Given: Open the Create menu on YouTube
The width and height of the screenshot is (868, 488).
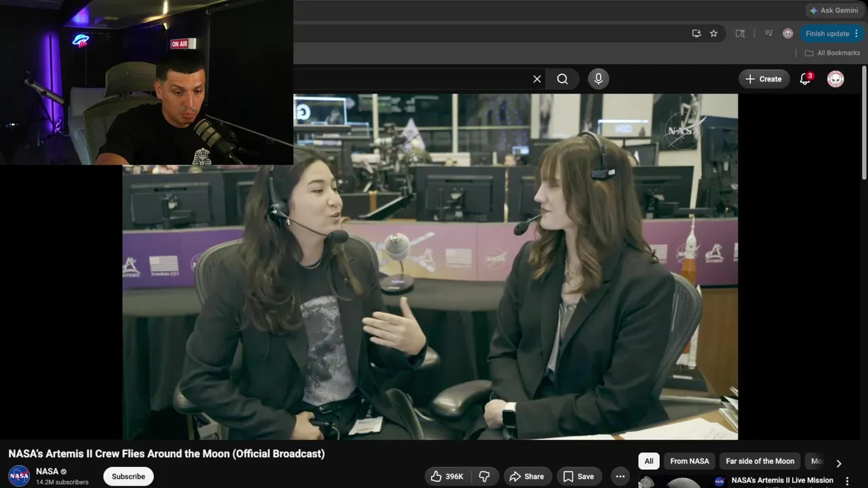Looking at the screenshot, I should point(764,79).
